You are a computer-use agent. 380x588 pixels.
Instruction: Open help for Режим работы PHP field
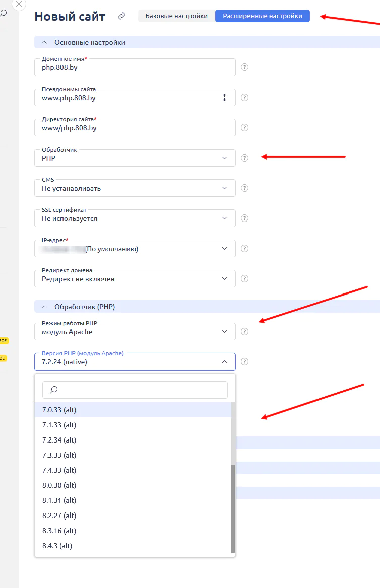click(244, 331)
